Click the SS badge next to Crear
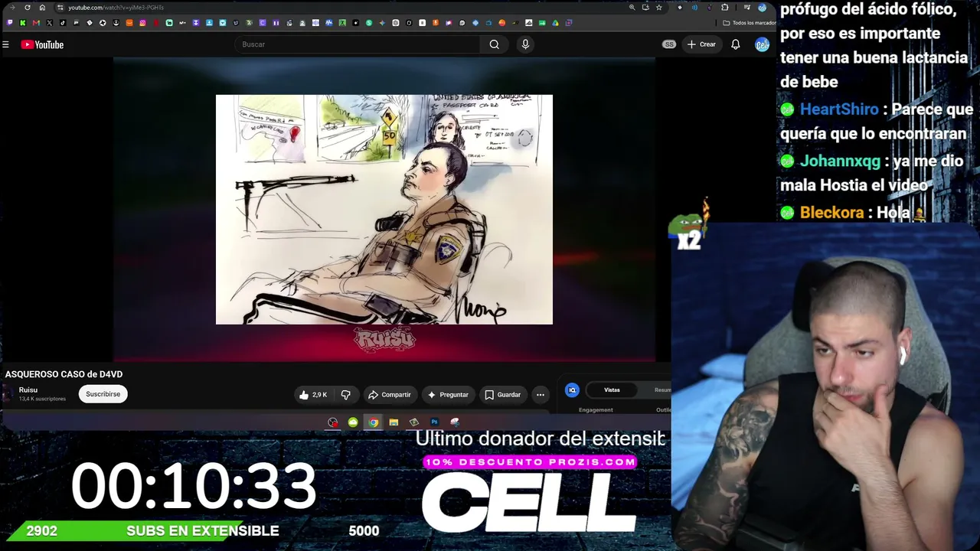The image size is (980, 551). pos(669,44)
